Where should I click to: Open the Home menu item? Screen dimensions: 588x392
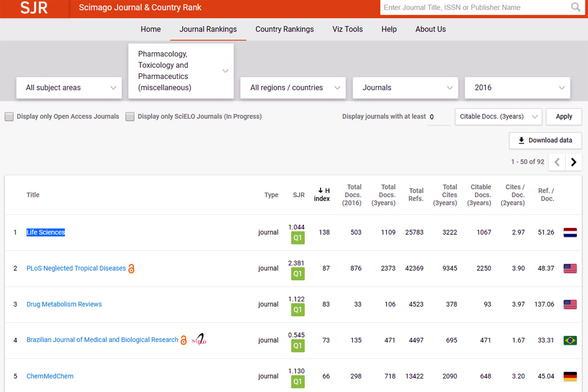pyautogui.click(x=151, y=29)
